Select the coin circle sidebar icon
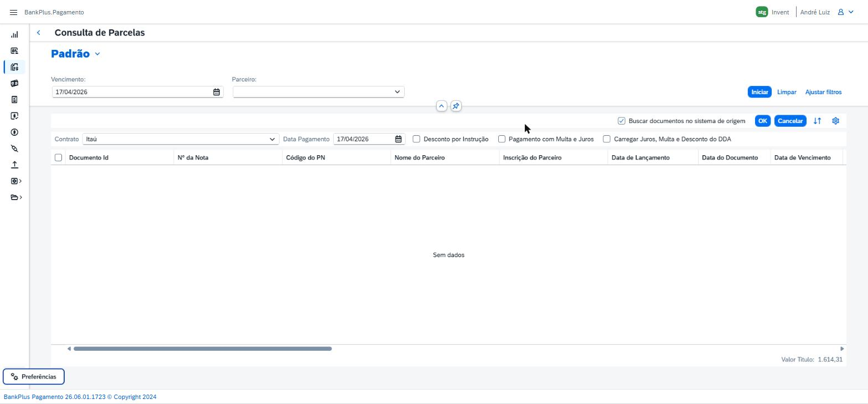 coord(14,132)
